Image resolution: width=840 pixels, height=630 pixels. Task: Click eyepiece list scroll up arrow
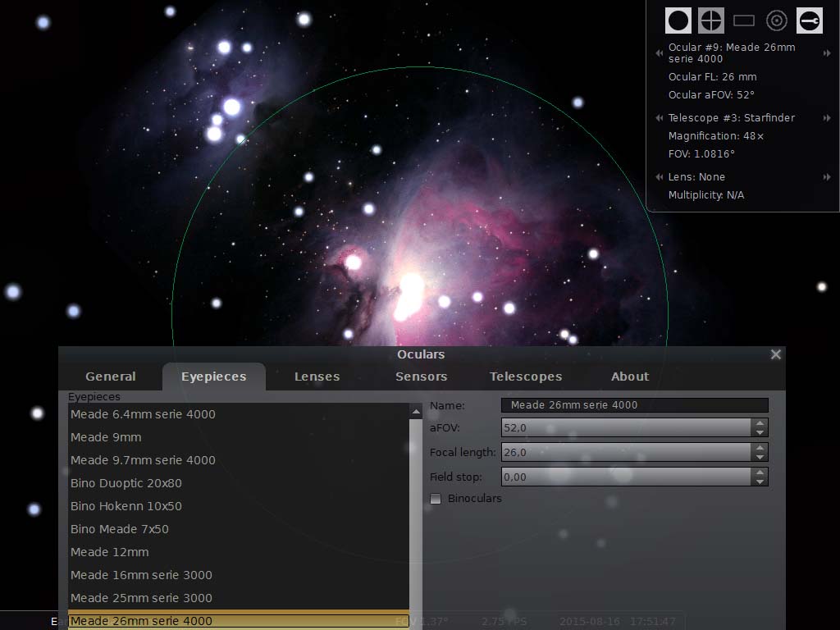click(416, 412)
